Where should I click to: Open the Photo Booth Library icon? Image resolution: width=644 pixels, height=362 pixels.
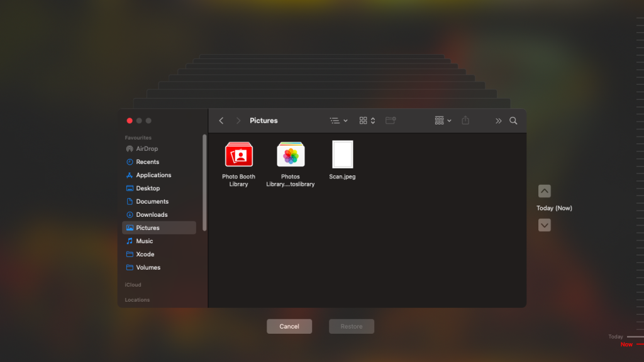pos(239,155)
